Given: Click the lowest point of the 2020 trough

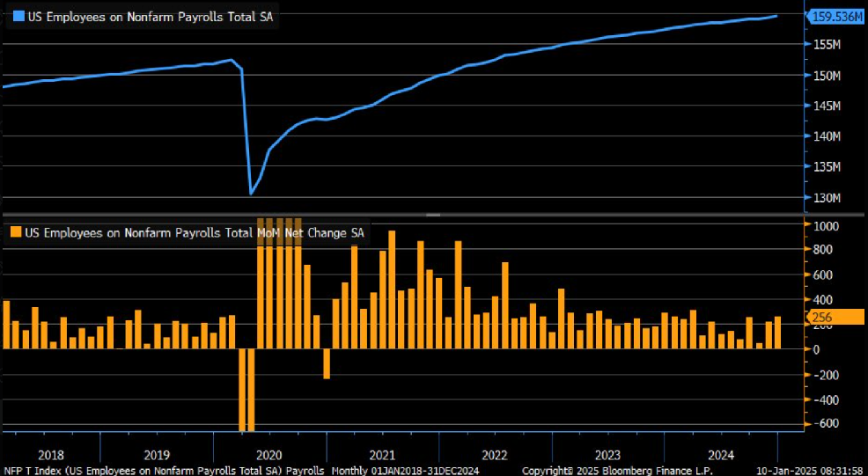Looking at the screenshot, I should [251, 194].
